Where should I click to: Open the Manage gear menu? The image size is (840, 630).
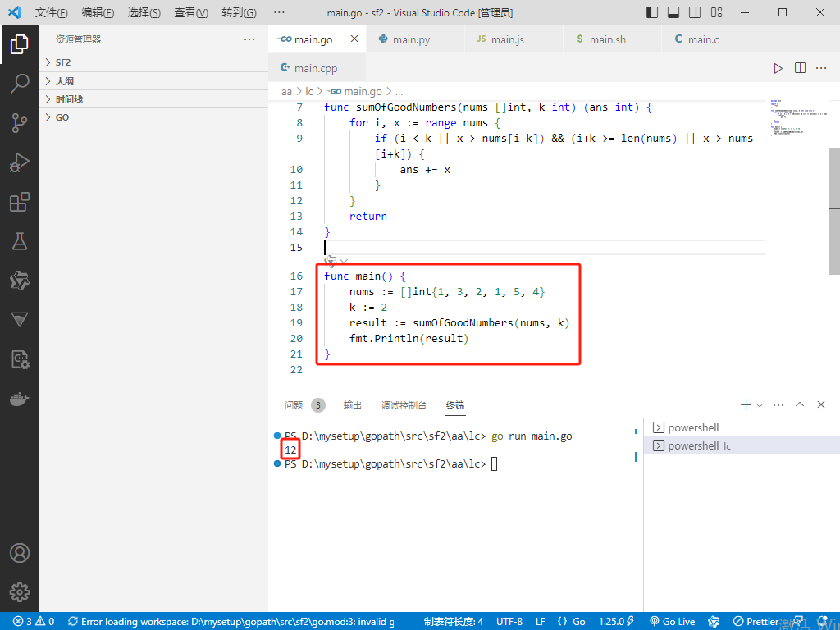20,592
